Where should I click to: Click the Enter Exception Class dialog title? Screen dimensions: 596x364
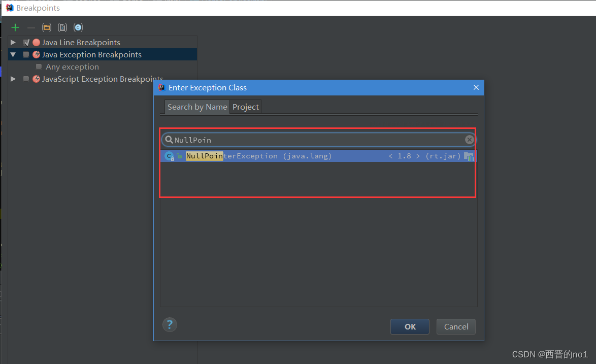[208, 88]
